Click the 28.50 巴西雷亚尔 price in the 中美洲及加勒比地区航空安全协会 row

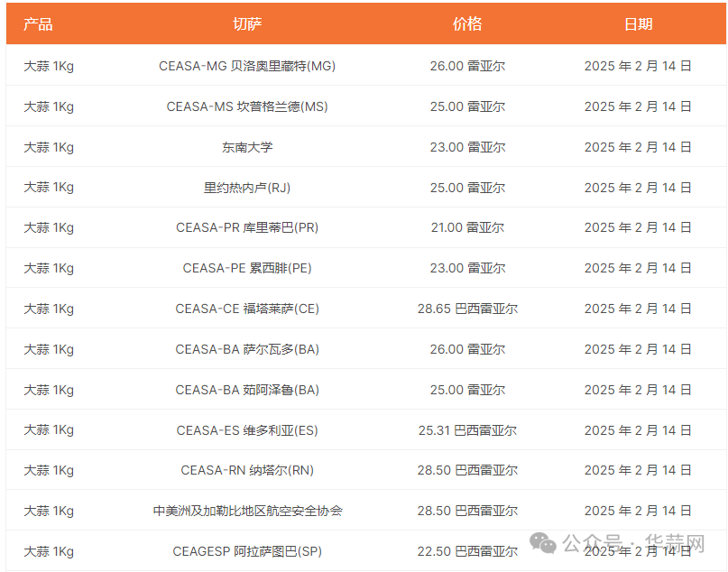coord(467,511)
